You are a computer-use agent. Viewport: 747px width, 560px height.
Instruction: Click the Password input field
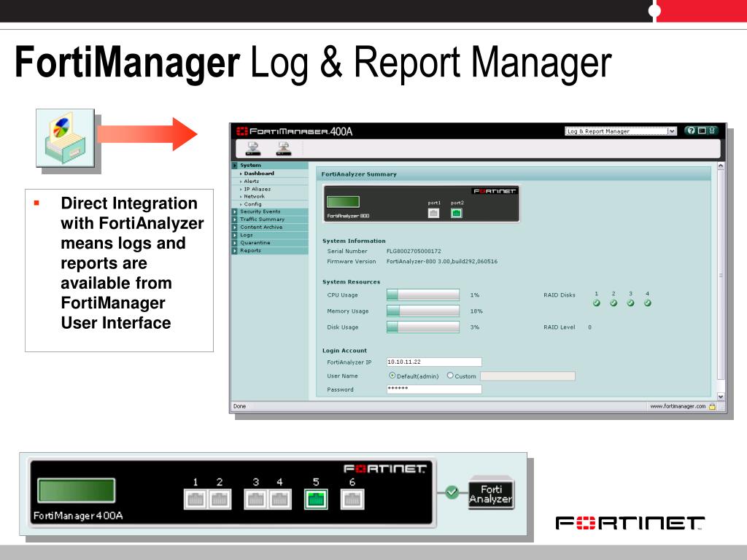434,389
